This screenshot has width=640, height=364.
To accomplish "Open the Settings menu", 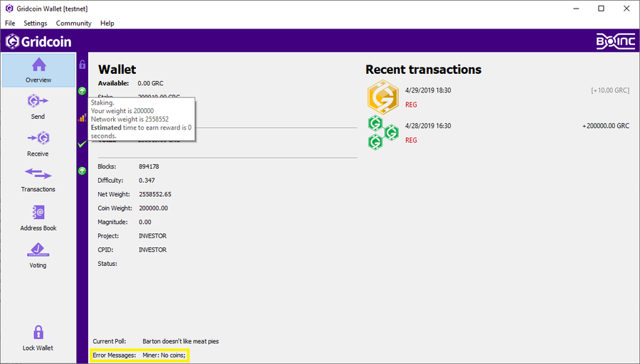I will 36,23.
